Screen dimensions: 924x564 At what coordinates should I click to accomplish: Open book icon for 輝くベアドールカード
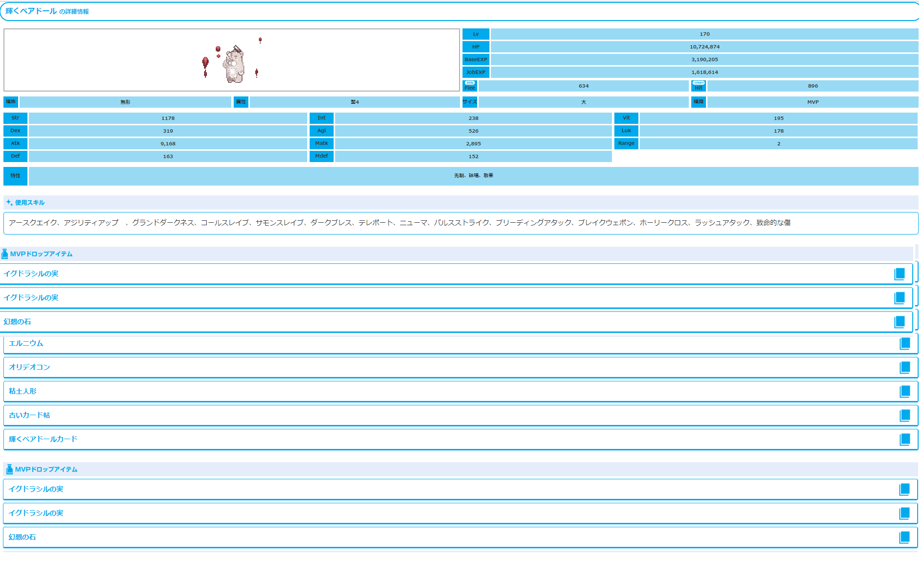click(904, 439)
